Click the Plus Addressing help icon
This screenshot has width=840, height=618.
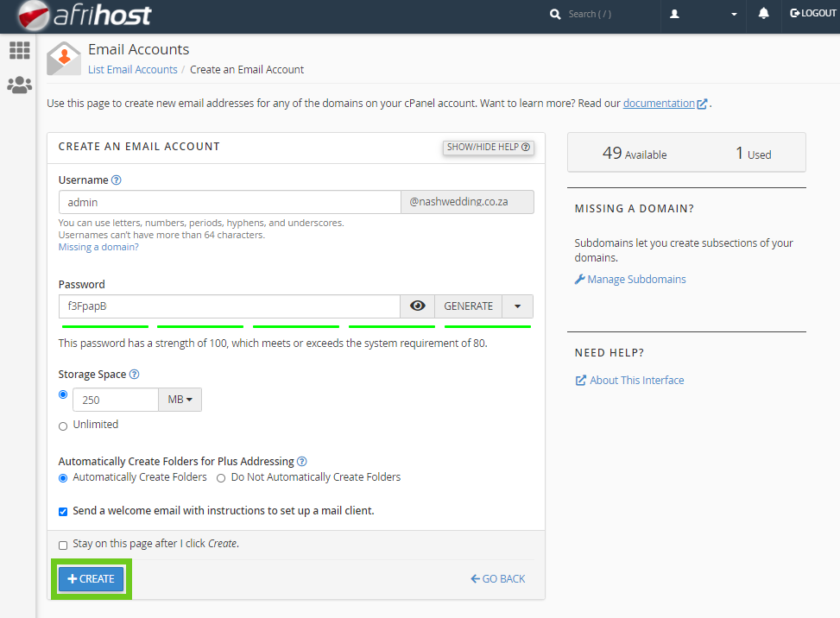[301, 462]
